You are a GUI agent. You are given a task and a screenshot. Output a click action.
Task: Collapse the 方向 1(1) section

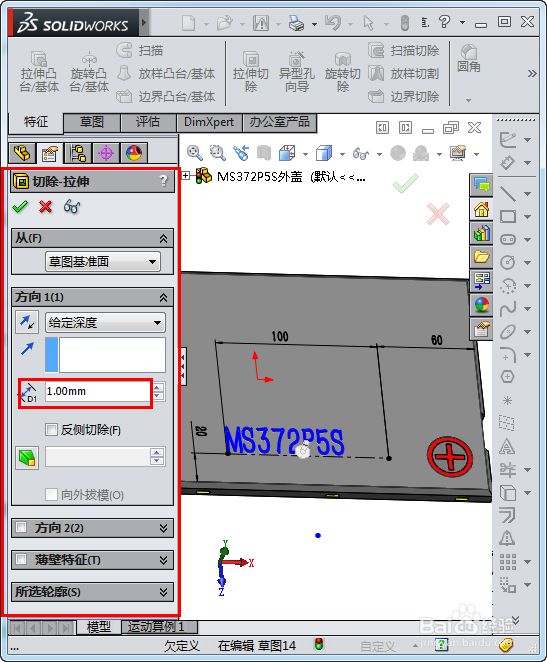163,298
